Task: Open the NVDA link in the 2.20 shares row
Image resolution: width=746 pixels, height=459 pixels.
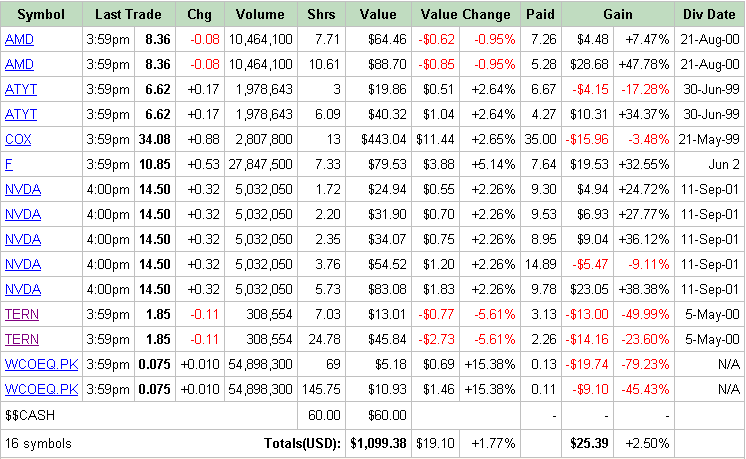Action: pyautogui.click(x=23, y=214)
